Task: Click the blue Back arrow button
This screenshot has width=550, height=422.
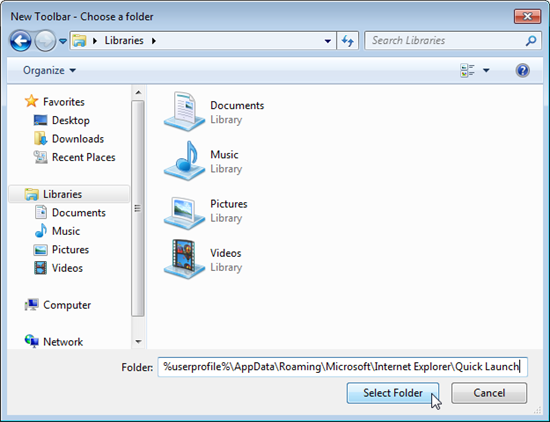Action: click(x=20, y=41)
